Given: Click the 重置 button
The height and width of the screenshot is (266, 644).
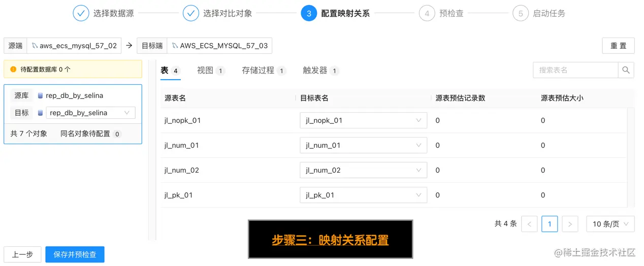Looking at the screenshot, I should point(618,46).
